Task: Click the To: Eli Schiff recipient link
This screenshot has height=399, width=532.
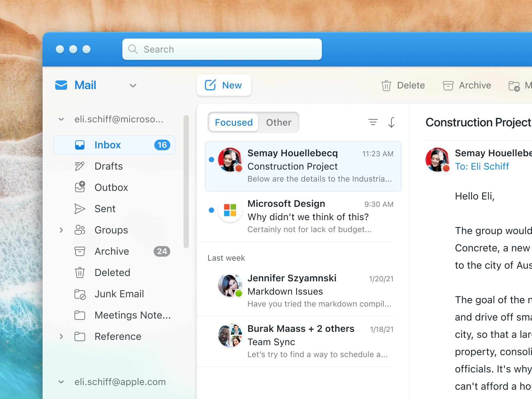Action: (482, 166)
